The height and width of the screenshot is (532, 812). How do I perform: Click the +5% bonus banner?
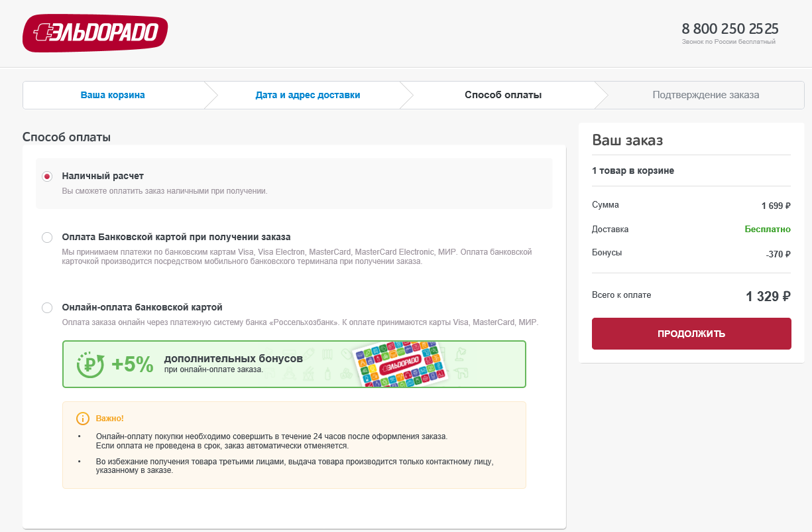(294, 364)
